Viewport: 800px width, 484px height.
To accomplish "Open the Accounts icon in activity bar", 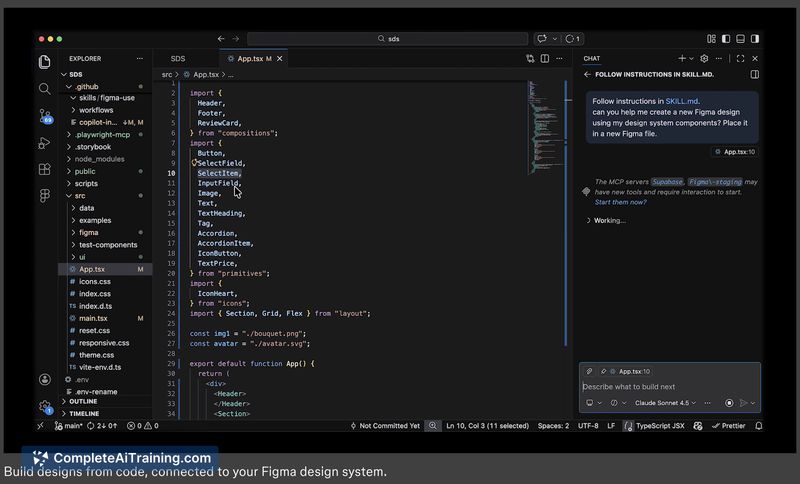I will click(44, 379).
